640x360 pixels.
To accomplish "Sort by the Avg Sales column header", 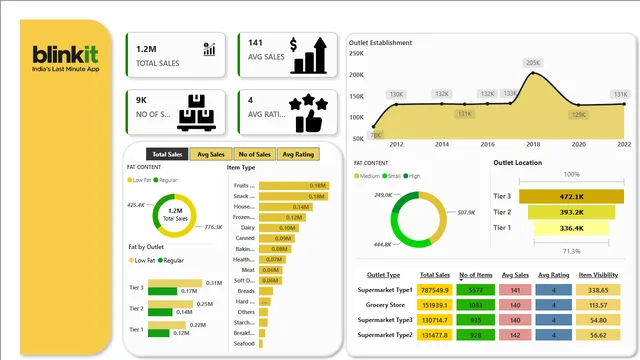I will click(x=515, y=275).
